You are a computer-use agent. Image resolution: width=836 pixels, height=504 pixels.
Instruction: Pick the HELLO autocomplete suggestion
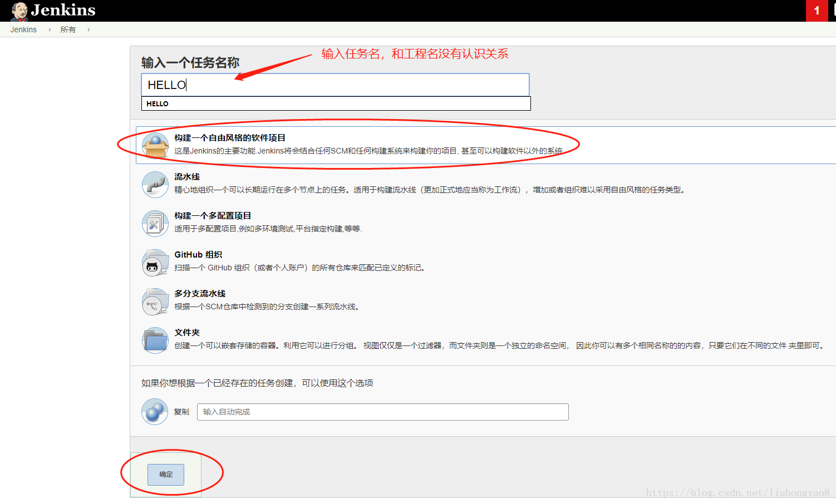(336, 103)
